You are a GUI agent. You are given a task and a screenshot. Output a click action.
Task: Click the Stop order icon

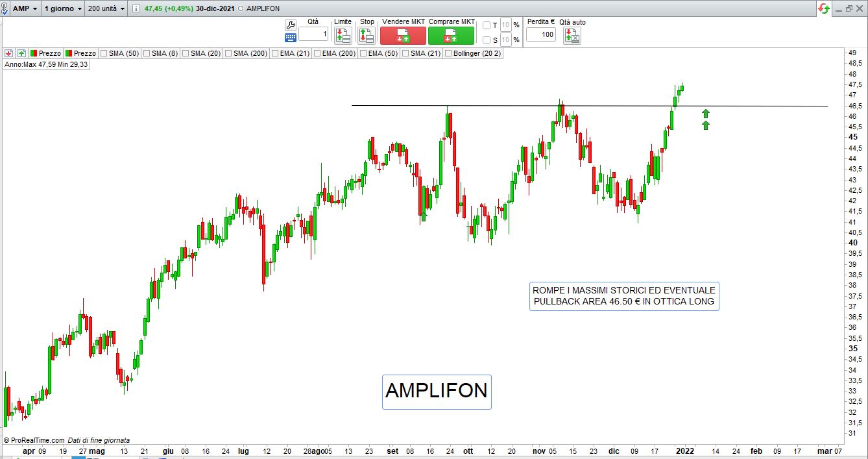pos(367,36)
